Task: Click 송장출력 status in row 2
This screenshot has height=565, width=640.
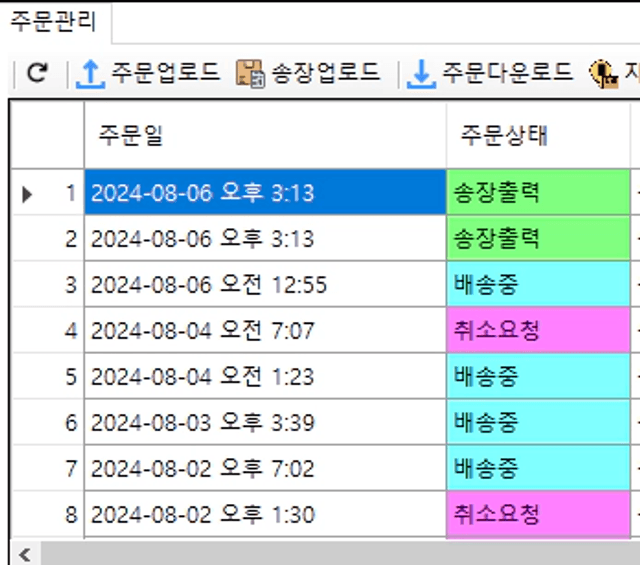Action: coord(538,238)
